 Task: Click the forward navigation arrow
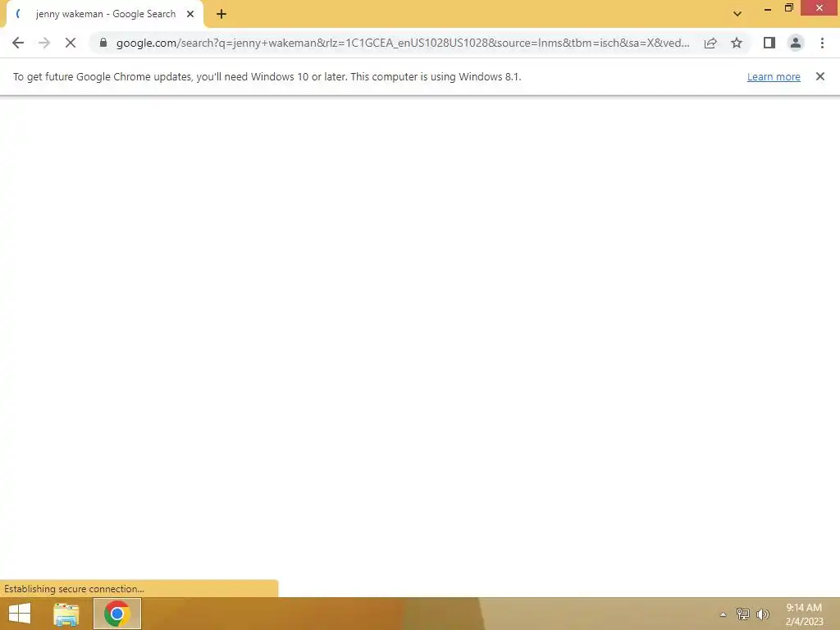[x=44, y=43]
